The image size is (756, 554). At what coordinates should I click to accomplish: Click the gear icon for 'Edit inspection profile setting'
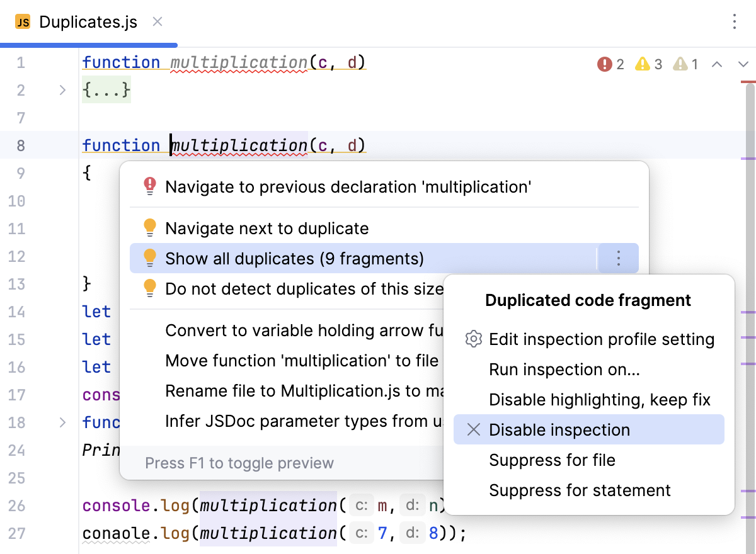473,339
